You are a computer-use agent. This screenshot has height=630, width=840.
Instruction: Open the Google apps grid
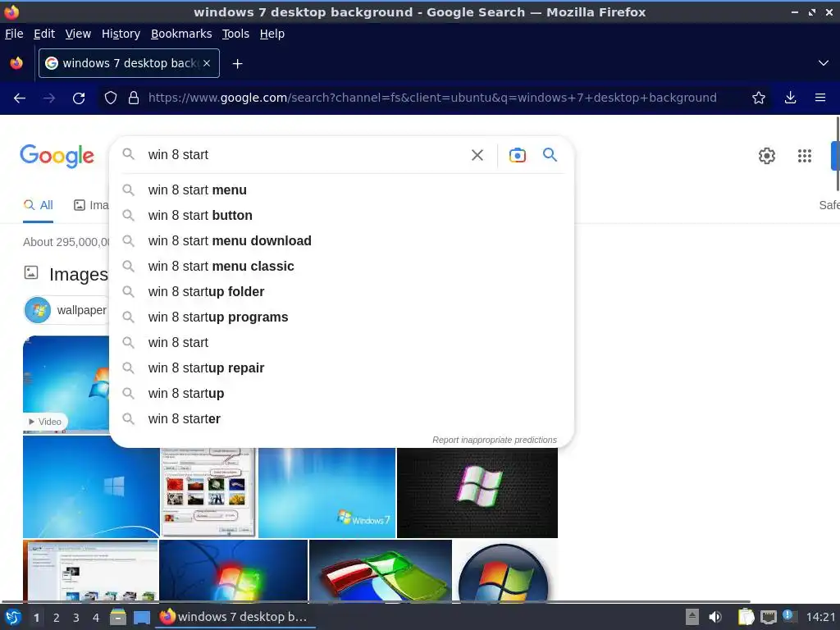pyautogui.click(x=805, y=155)
